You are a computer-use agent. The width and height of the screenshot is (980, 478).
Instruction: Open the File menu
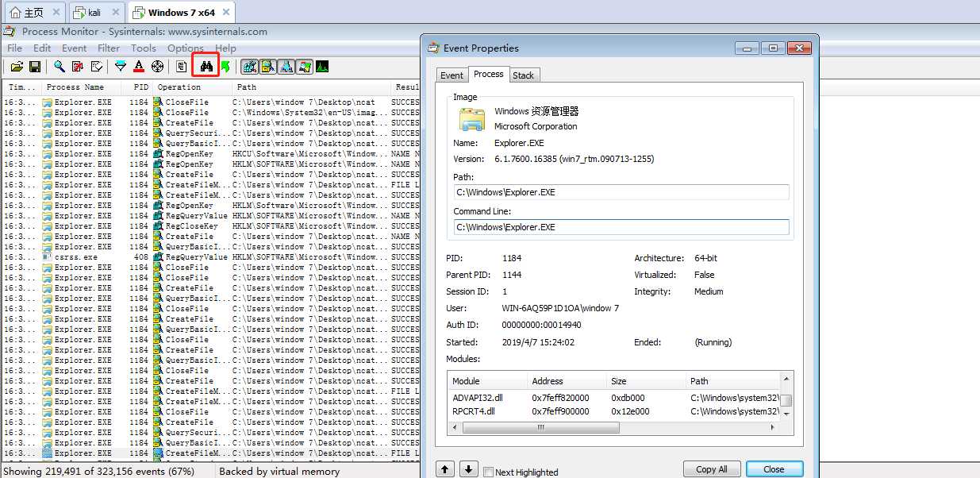tap(14, 48)
